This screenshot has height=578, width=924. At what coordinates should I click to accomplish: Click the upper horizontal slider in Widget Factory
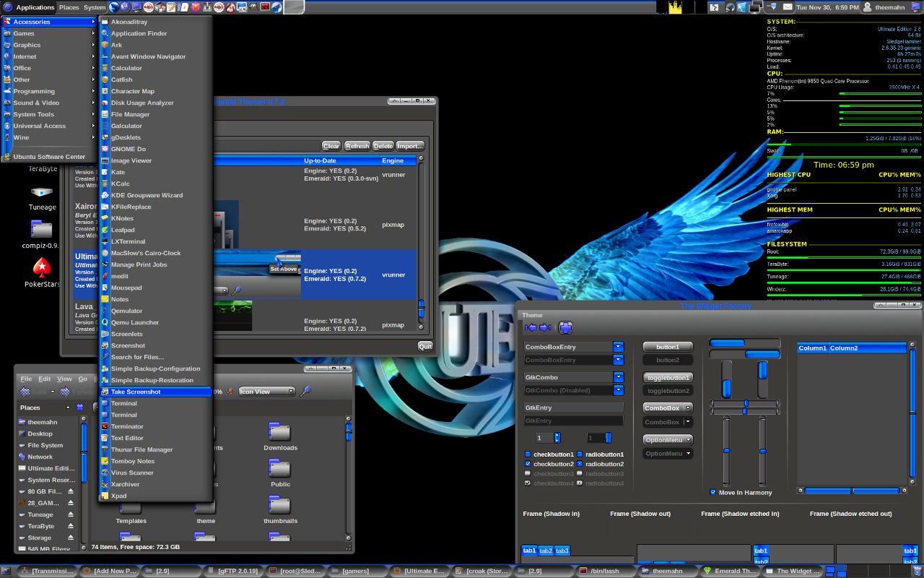coord(745,403)
